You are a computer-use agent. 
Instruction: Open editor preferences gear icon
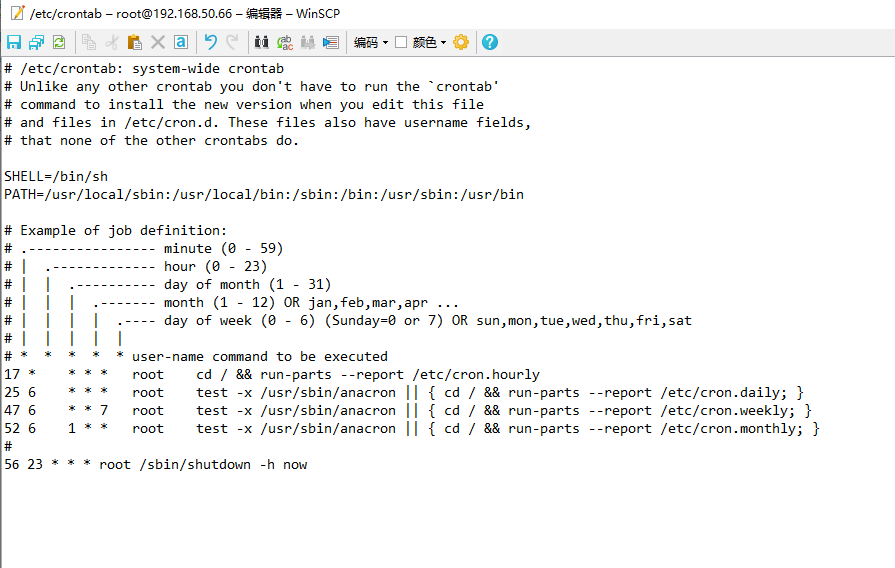coord(460,42)
